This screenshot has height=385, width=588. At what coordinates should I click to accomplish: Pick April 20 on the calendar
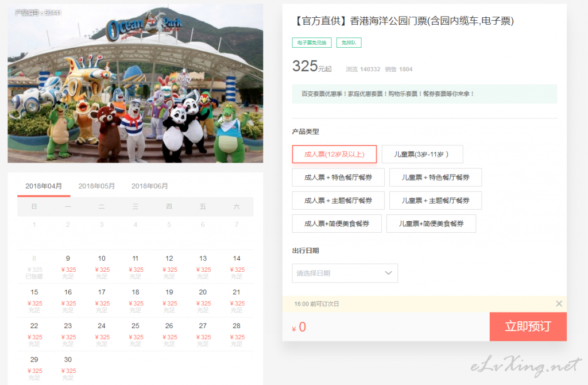[x=203, y=301]
